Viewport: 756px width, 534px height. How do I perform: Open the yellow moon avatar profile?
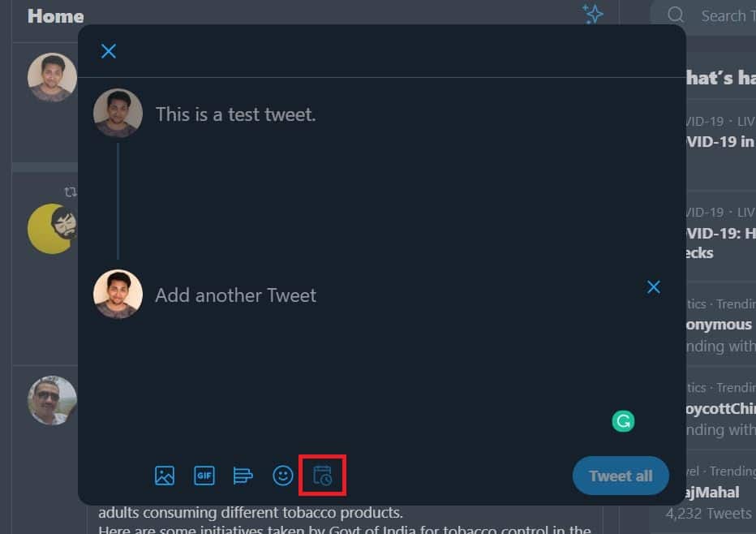pos(51,229)
